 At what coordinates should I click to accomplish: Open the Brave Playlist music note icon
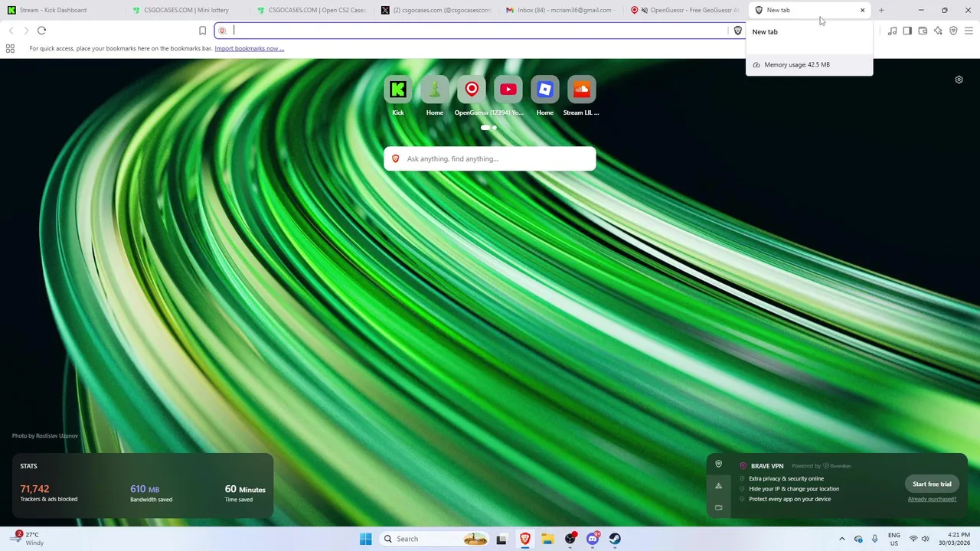[x=892, y=31]
